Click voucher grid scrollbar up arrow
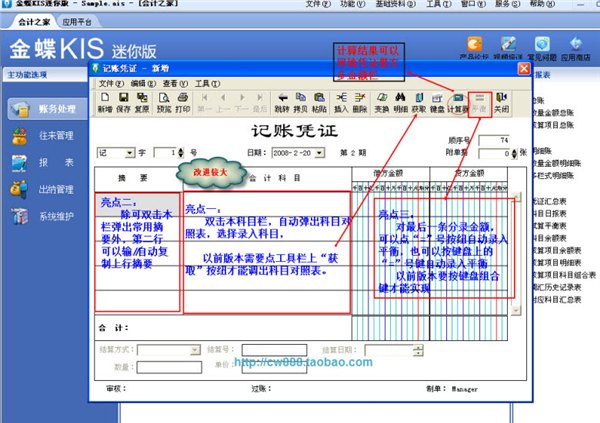600x423 pixels. coord(516,197)
